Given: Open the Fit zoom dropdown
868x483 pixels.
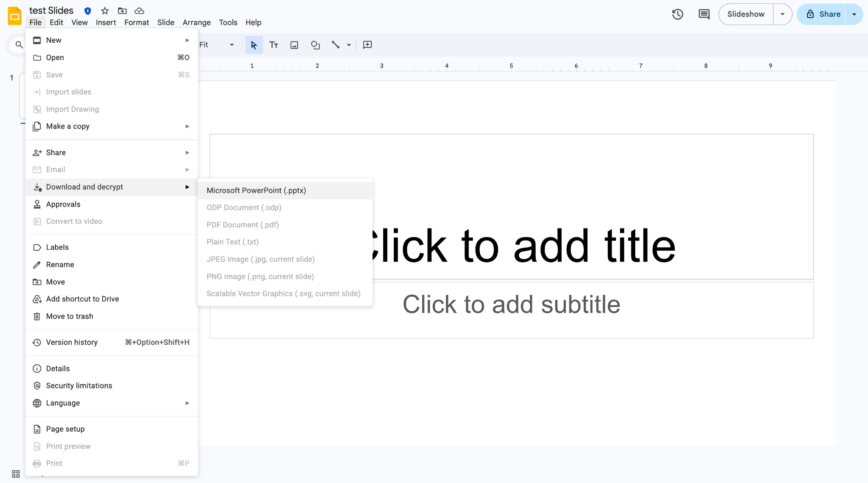Looking at the screenshot, I should point(232,45).
